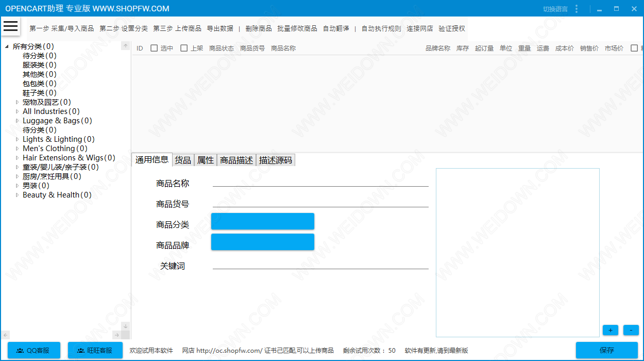Expand the Lights & Lighting category arrow
644x361 pixels.
tap(17, 139)
